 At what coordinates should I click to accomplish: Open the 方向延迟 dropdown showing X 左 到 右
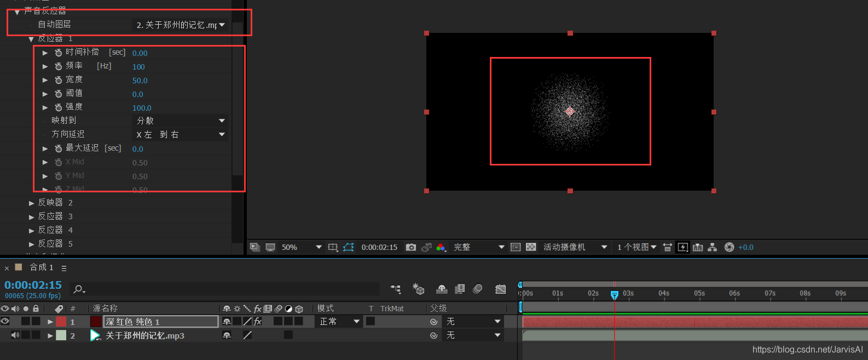tap(181, 134)
